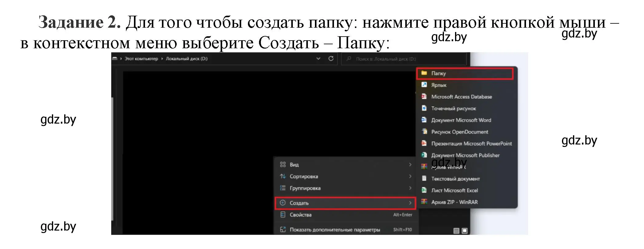Viewport: 644px width, 249px height.
Task: Switch to large icons view in status bar
Action: [x=465, y=231]
